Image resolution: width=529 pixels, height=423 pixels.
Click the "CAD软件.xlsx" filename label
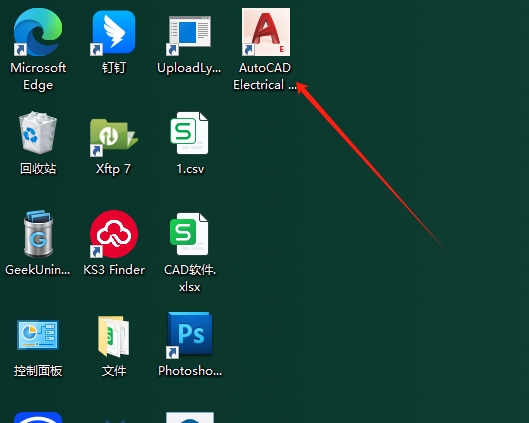(x=190, y=278)
